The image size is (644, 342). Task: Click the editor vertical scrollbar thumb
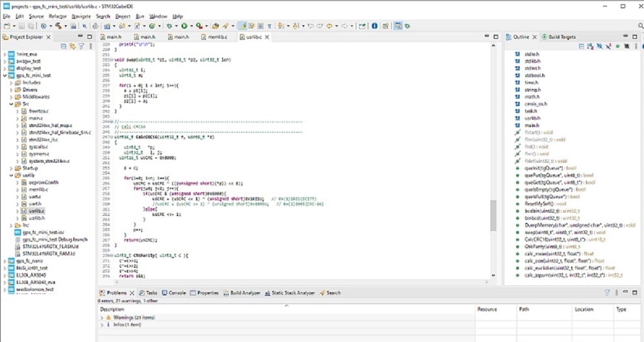493,215
